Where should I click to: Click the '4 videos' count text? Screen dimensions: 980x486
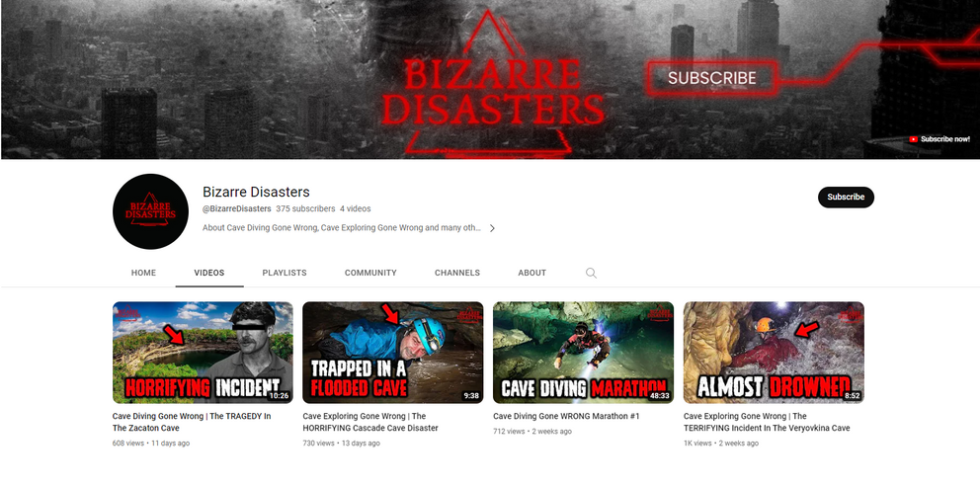(x=355, y=208)
